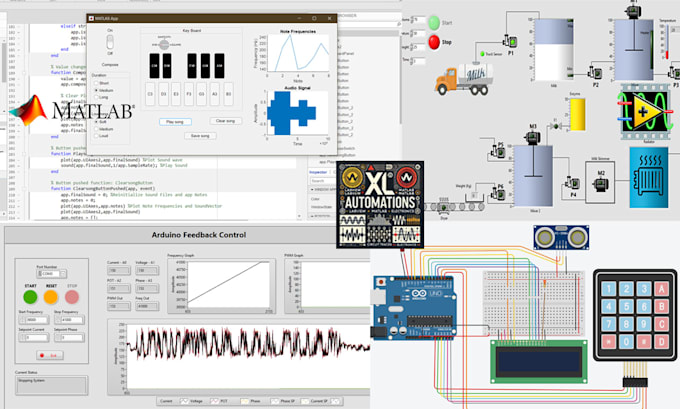
Task: Select the Soft radio button
Action: (x=96, y=122)
